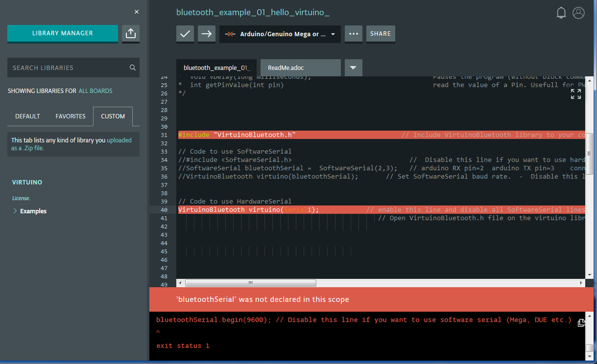
Task: Click horizontal scrollbar left arrow
Action: pyautogui.click(x=180, y=283)
